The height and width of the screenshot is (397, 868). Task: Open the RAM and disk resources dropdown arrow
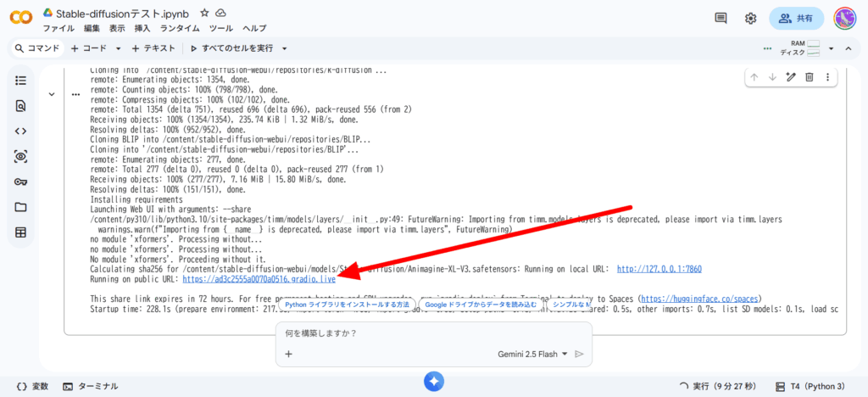(x=832, y=48)
